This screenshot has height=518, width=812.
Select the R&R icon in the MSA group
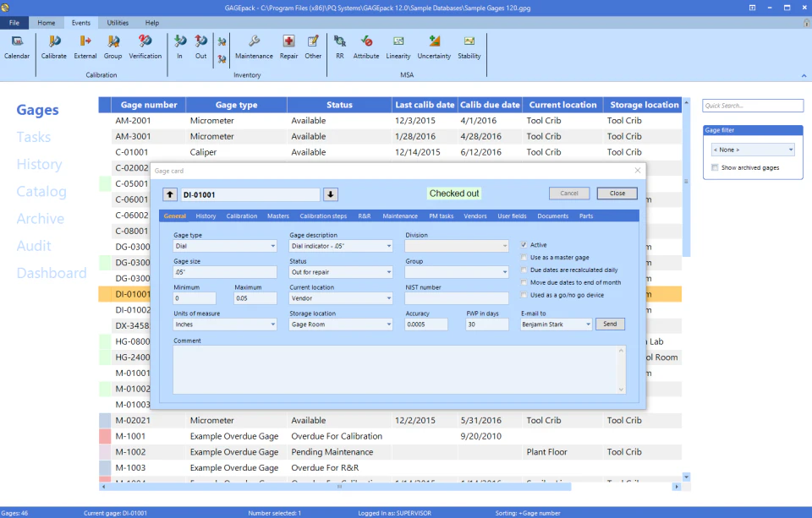tap(338, 48)
